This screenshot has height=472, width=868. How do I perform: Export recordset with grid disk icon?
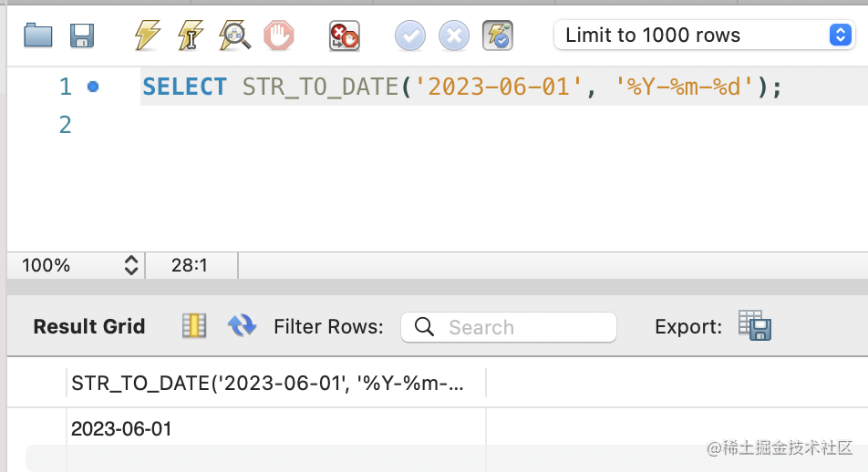point(755,325)
